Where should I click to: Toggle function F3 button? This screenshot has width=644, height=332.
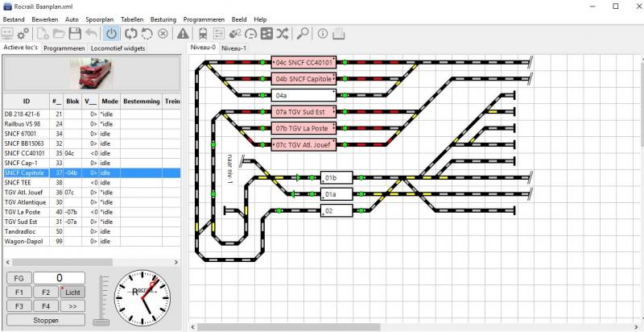pos(19,306)
